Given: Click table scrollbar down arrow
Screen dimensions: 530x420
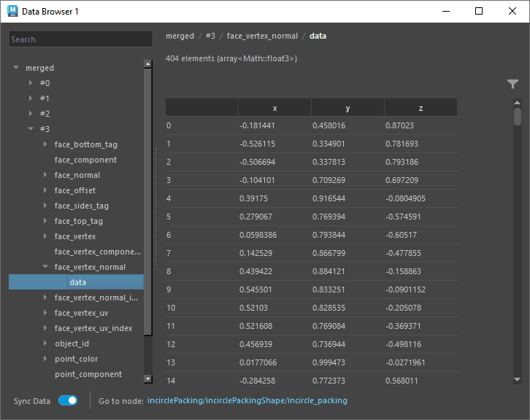Looking at the screenshot, I should point(518,380).
